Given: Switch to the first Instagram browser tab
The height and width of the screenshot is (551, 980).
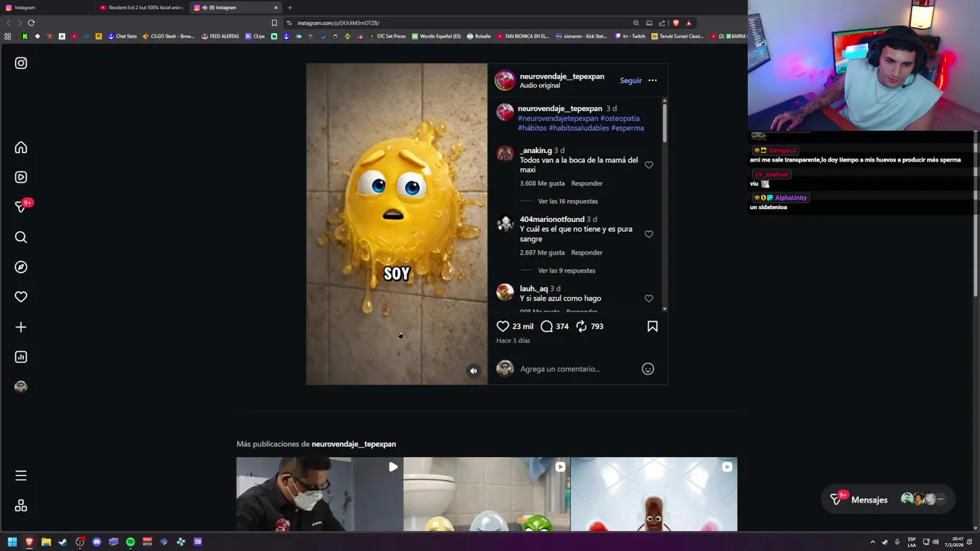Looking at the screenshot, I should 46,8.
